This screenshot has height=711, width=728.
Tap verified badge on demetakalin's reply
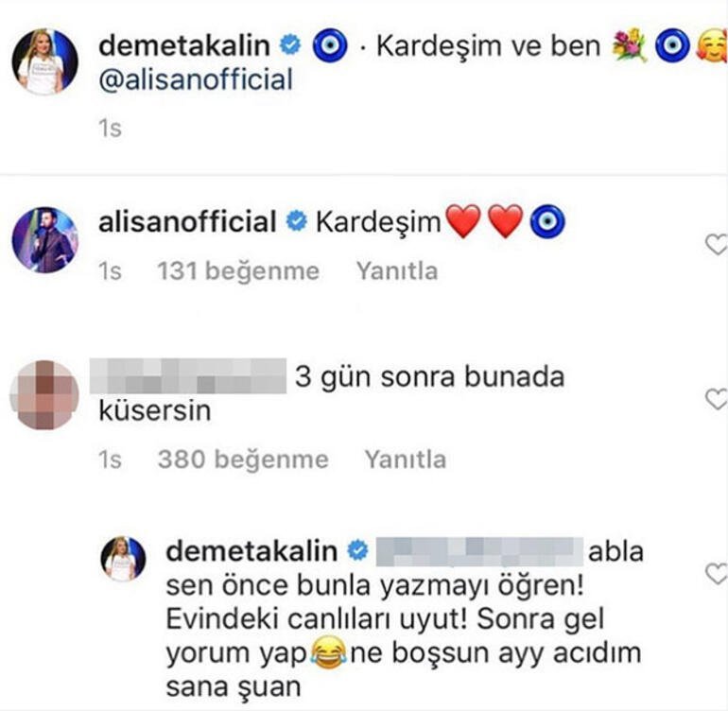click(358, 551)
